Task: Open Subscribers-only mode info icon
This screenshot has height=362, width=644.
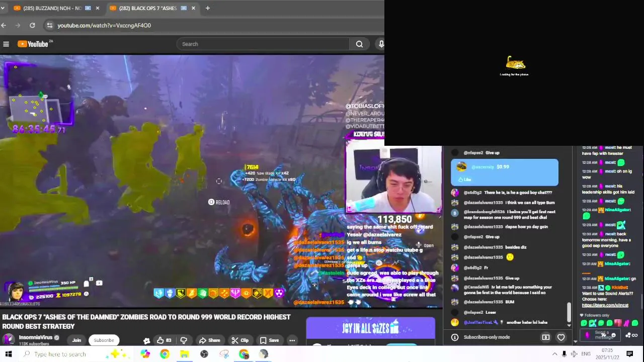Action: [454, 337]
